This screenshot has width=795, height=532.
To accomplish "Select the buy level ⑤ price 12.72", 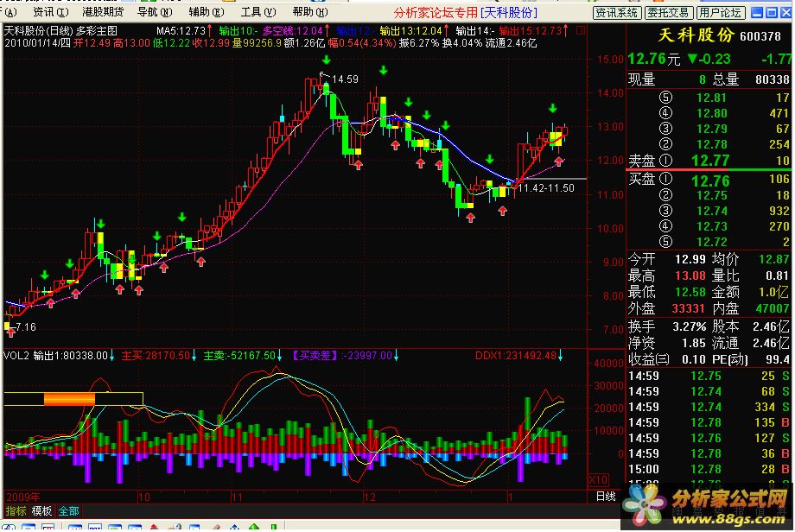I will pyautogui.click(x=711, y=242).
